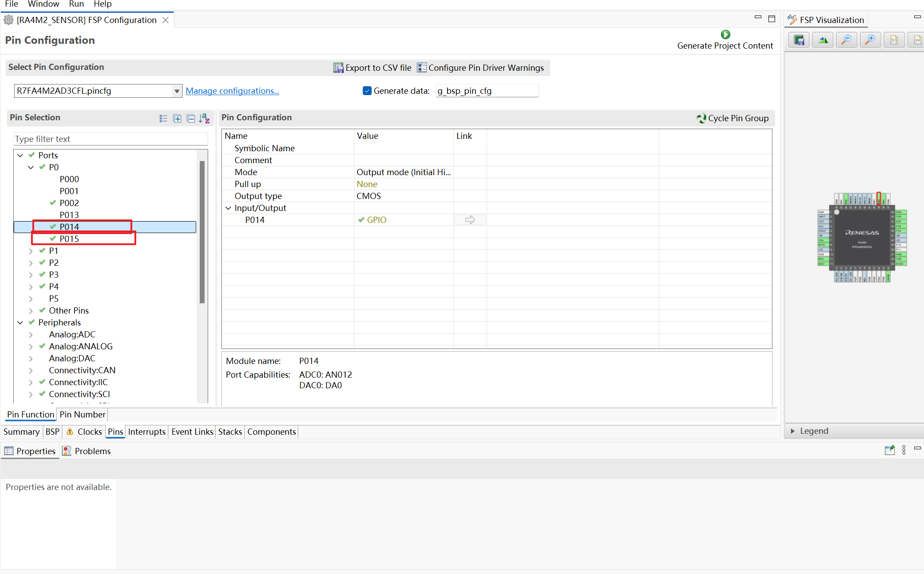Set FSP Visualization to 1:1 scale

[x=894, y=40]
